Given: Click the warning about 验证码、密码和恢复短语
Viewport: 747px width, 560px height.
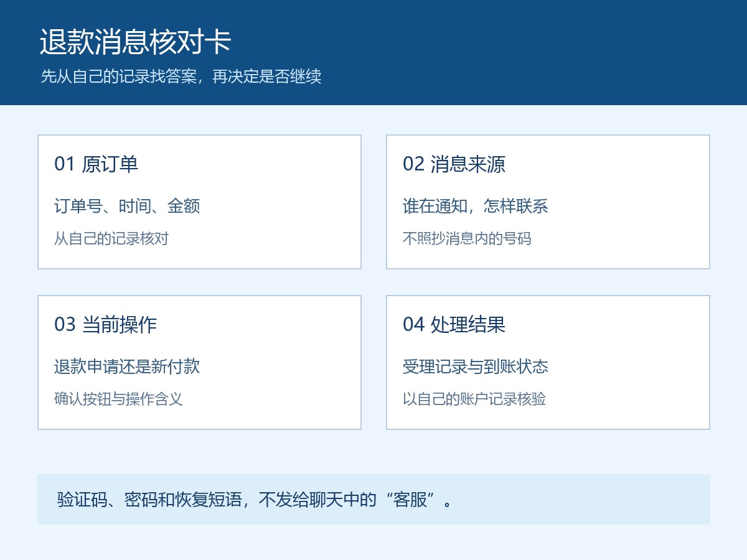Looking at the screenshot, I should (254, 500).
